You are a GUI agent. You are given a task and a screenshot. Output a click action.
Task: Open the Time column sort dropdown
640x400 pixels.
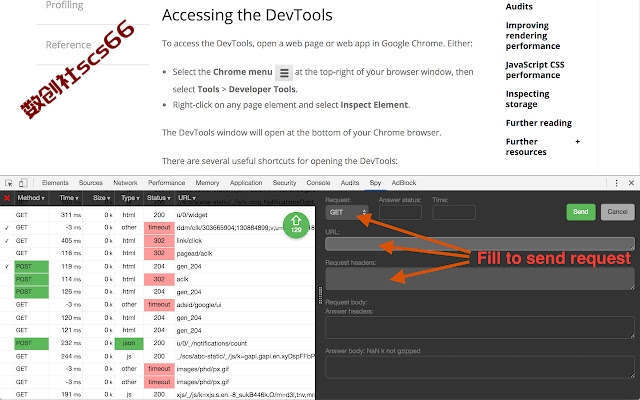tap(68, 198)
